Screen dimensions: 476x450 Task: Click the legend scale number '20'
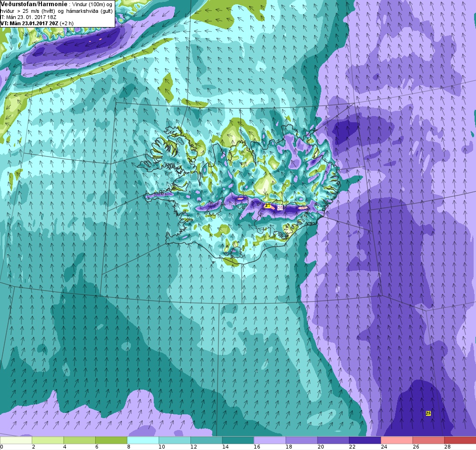pyautogui.click(x=320, y=447)
